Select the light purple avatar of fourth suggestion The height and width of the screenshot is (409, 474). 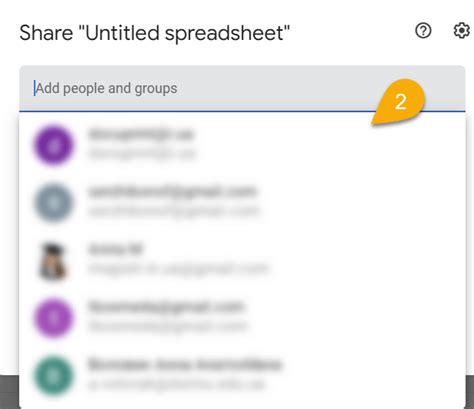53,318
